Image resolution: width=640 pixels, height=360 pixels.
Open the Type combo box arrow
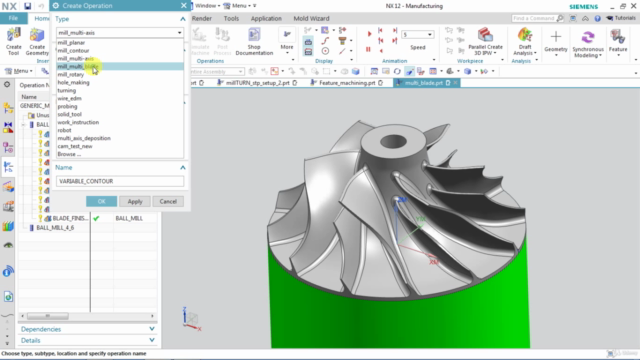179,33
